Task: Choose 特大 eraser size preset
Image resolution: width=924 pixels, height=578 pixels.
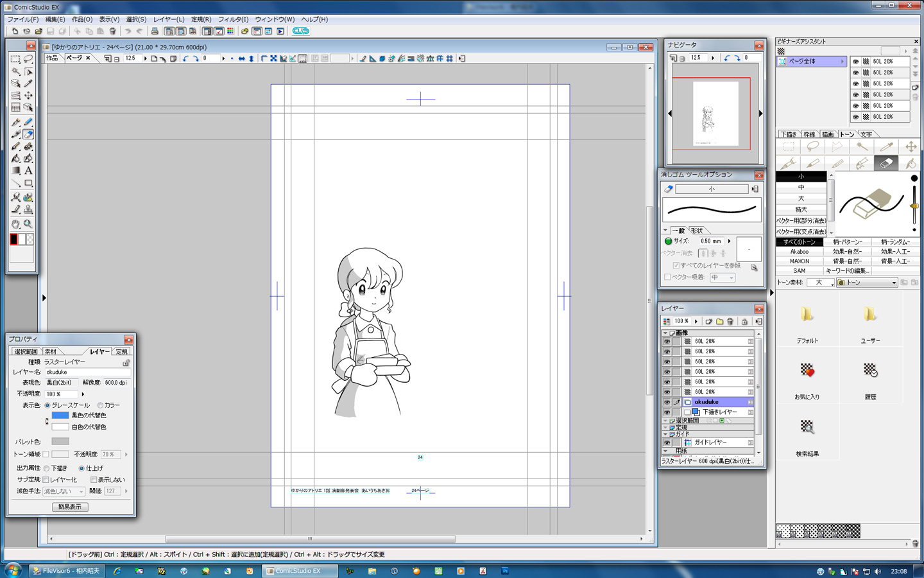Action: point(801,209)
